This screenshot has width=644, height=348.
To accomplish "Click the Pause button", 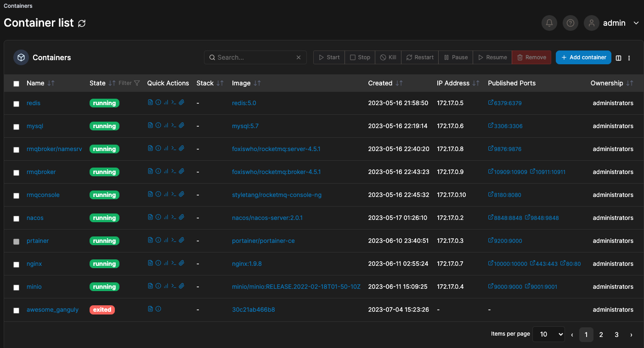I will pyautogui.click(x=456, y=57).
